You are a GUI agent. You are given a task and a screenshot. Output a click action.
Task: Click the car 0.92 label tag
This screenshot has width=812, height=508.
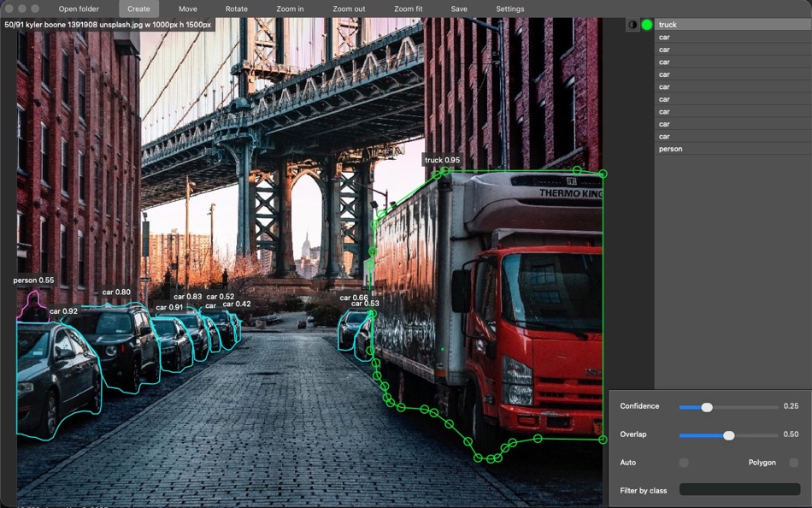(64, 311)
